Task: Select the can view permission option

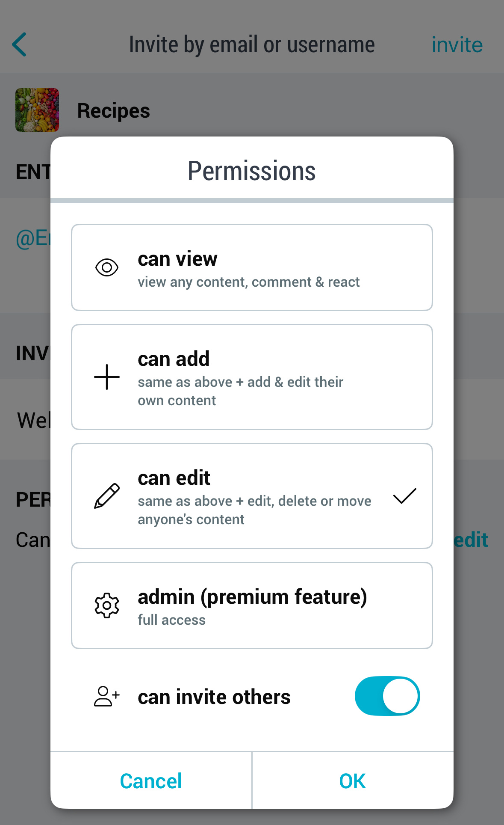Action: click(252, 267)
